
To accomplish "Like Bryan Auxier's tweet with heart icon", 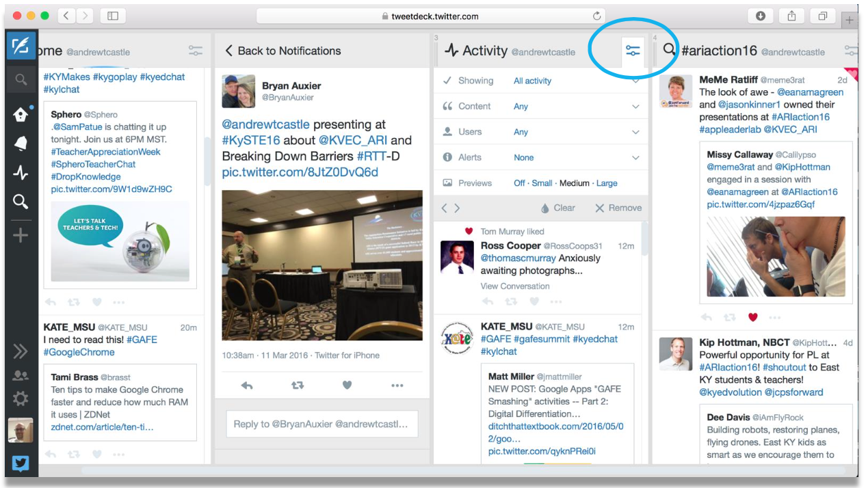I will pyautogui.click(x=347, y=385).
